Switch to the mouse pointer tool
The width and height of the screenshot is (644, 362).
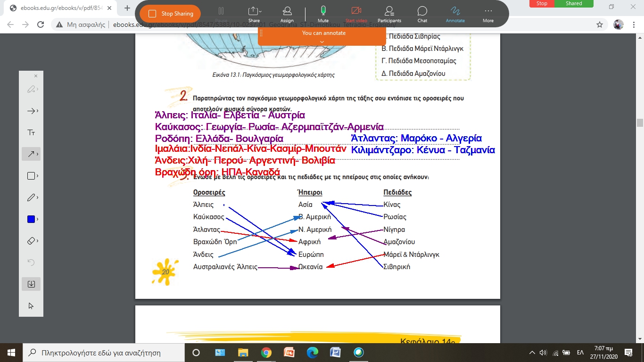[x=31, y=305]
